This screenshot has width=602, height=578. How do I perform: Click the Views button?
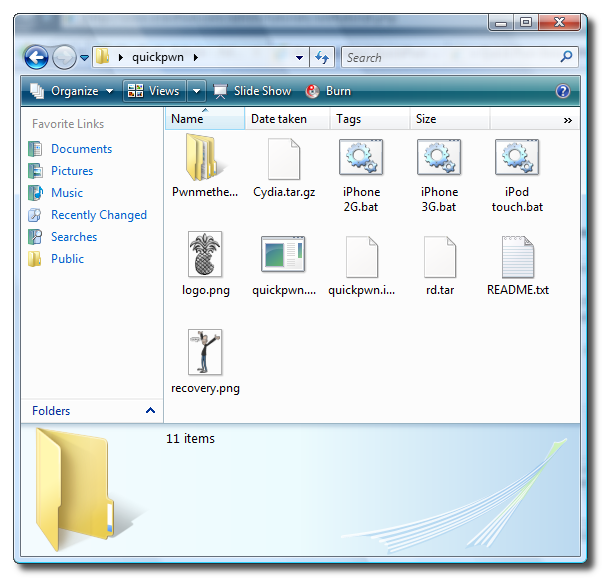coord(154,91)
